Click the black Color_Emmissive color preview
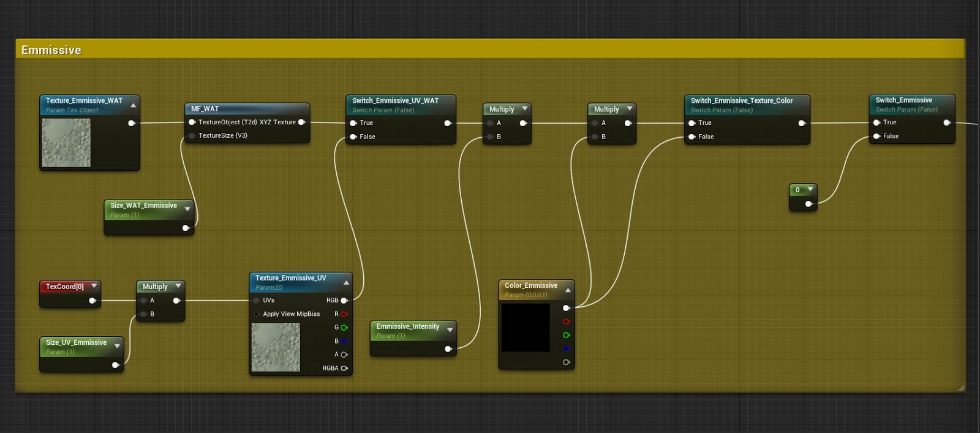 (526, 328)
